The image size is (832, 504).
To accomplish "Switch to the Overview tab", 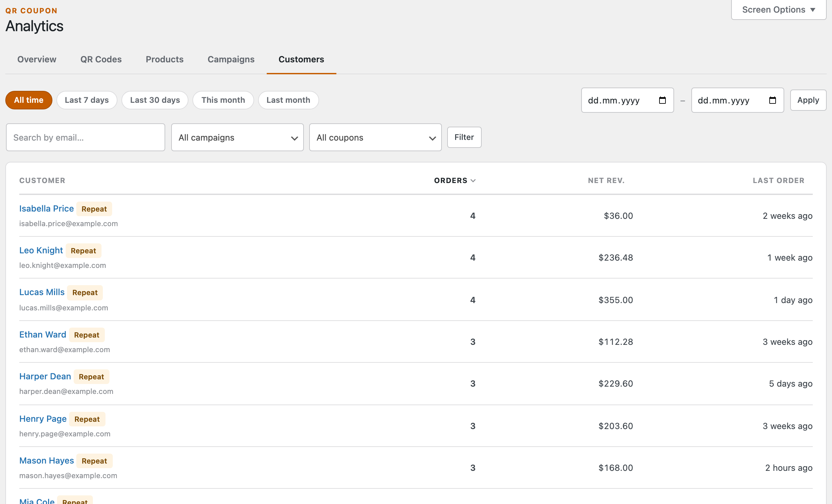I will coord(37,59).
